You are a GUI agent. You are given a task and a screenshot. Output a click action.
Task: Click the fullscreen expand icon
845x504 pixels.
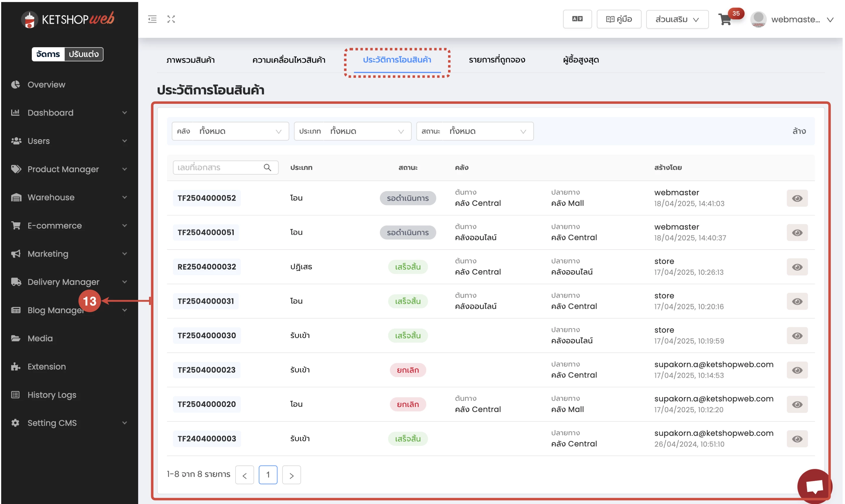pos(171,19)
